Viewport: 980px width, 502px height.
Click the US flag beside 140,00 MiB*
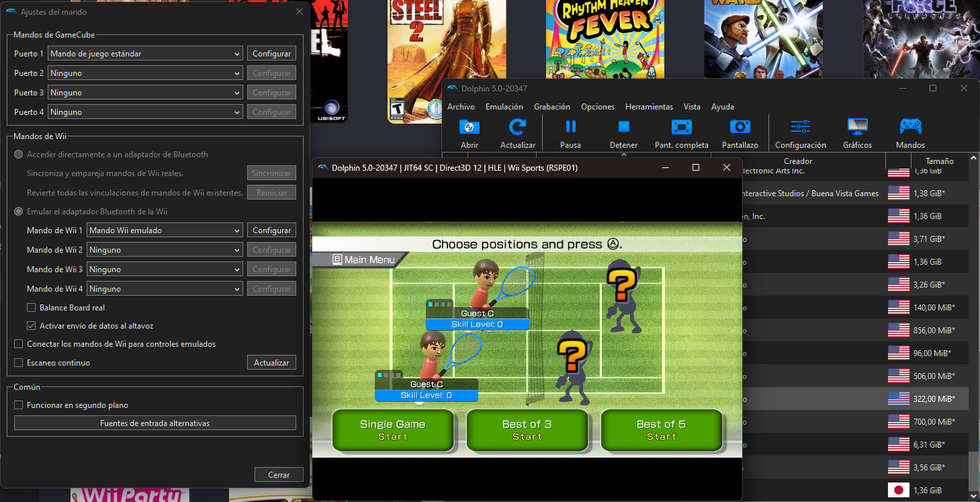tap(898, 307)
